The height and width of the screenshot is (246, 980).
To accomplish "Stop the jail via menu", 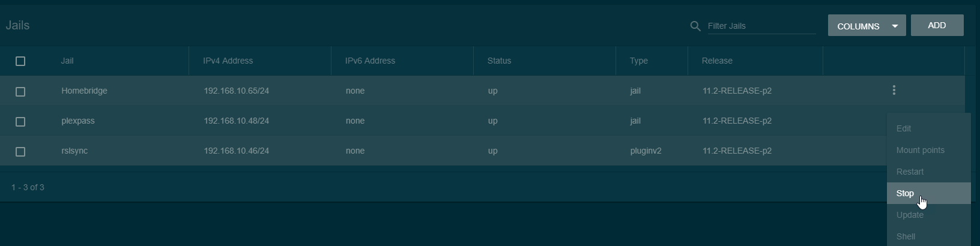I will 905,193.
